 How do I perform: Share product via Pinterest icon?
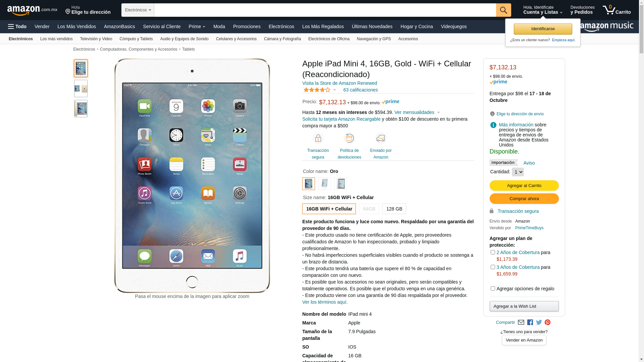click(548, 322)
